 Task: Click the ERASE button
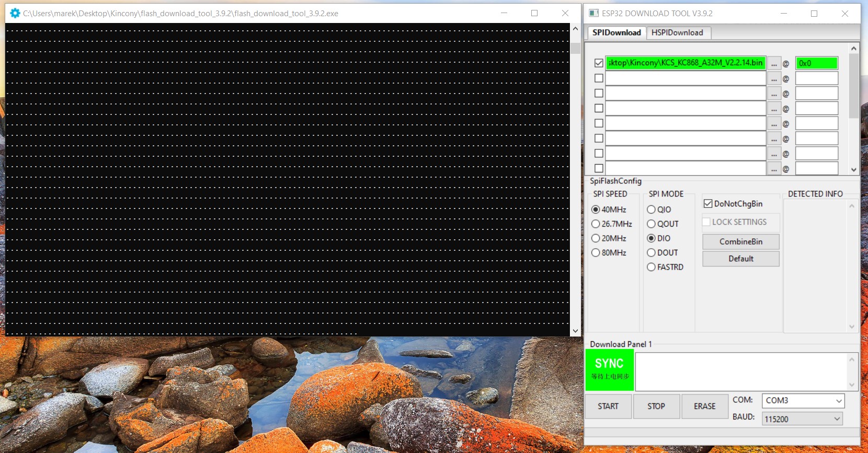coord(704,406)
